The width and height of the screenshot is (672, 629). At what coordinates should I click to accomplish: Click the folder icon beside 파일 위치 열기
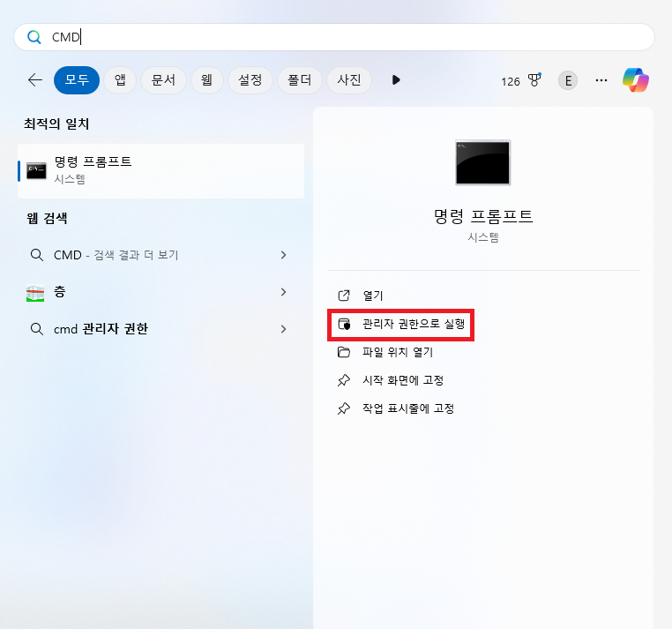pyautogui.click(x=344, y=352)
